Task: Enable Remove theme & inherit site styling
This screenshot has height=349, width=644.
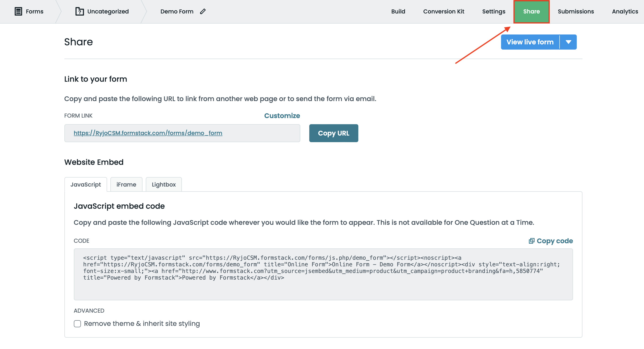Action: point(77,323)
